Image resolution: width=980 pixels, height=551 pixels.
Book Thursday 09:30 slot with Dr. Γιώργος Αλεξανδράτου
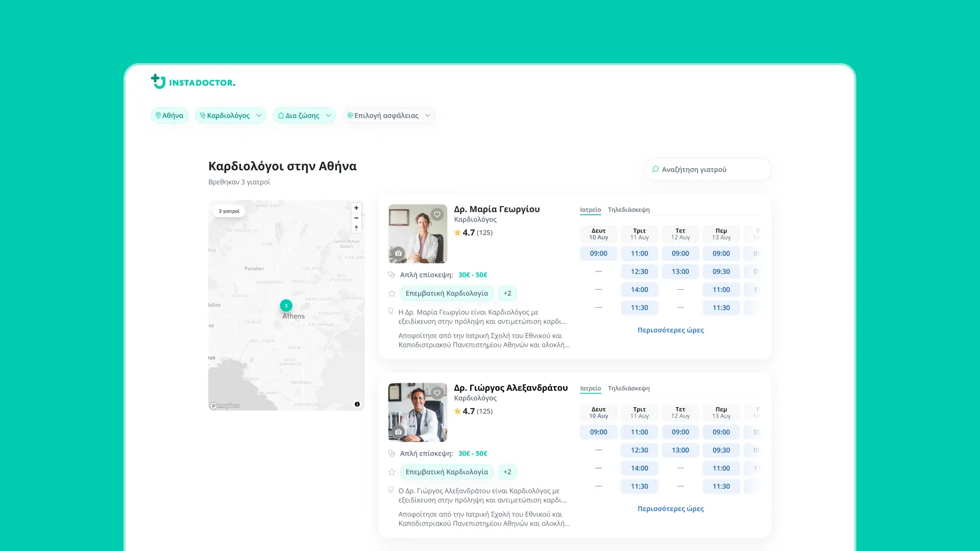click(x=721, y=450)
